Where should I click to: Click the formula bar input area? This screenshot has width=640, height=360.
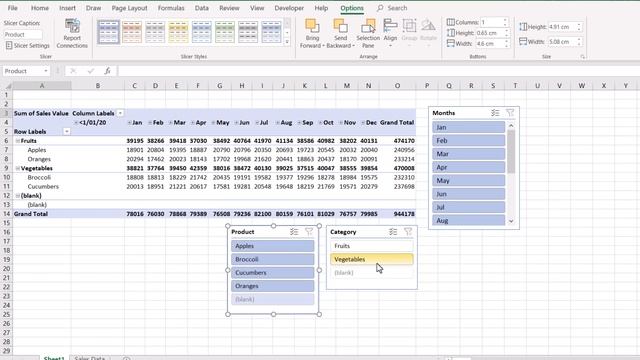pyautogui.click(x=378, y=71)
